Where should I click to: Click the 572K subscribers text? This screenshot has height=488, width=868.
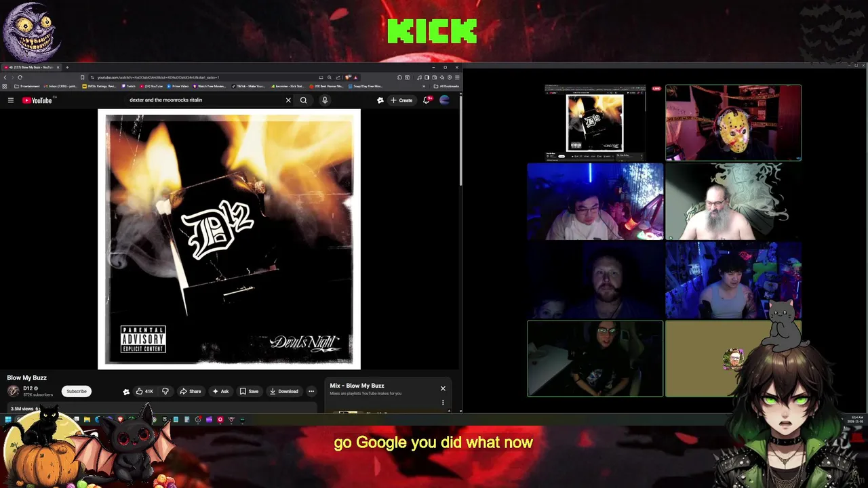point(38,394)
